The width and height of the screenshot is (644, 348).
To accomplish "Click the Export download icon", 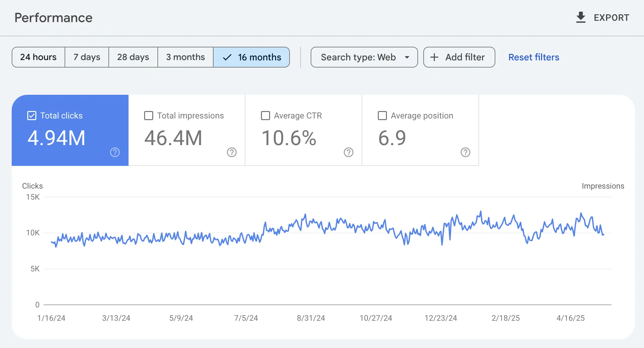I will tap(580, 18).
